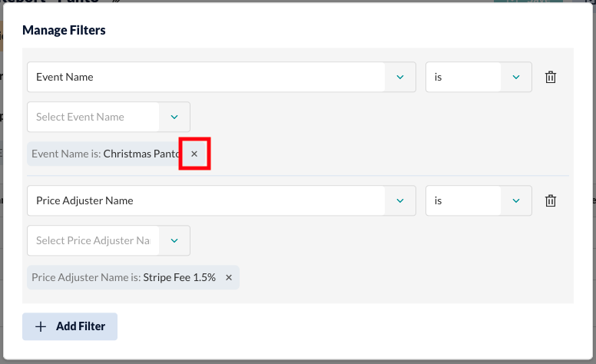The height and width of the screenshot is (364, 596).
Task: Select the 'is' operator box for Price Adjuster
Action: pos(478,200)
